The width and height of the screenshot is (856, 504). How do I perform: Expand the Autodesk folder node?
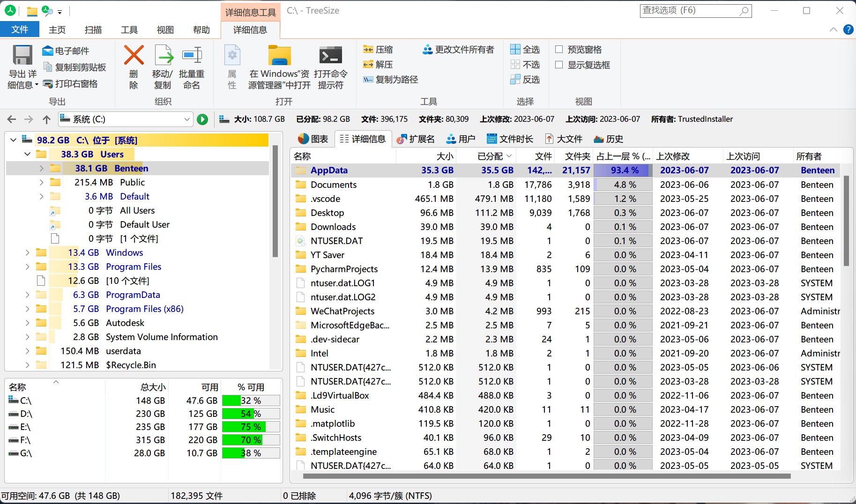27,323
